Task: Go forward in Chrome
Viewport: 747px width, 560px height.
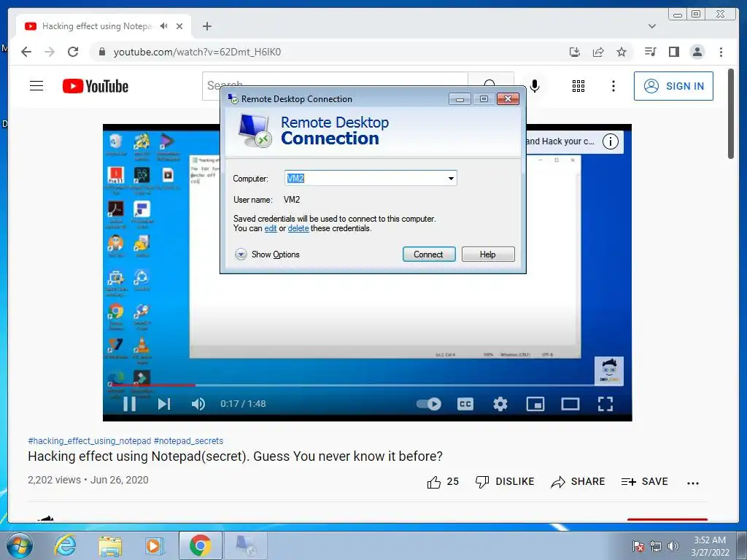Action: click(x=50, y=52)
